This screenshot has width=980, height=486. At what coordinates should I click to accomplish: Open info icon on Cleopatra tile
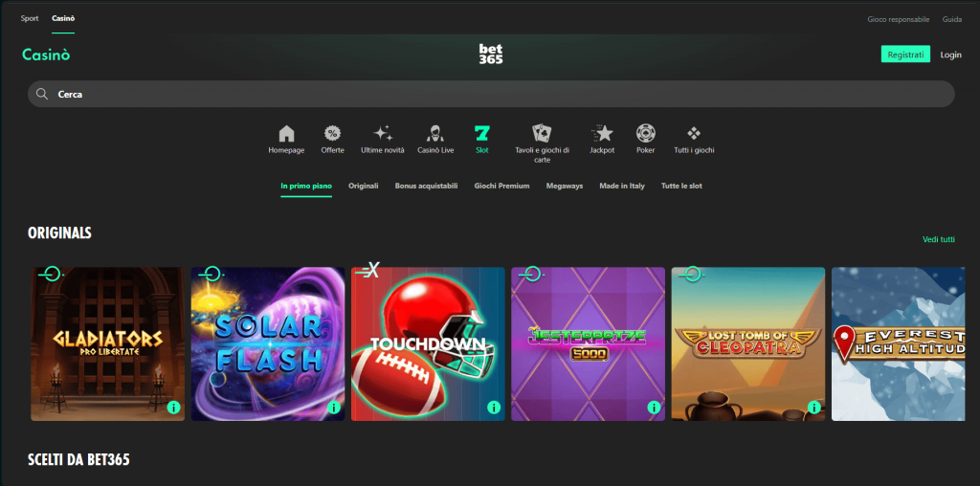pos(813,408)
